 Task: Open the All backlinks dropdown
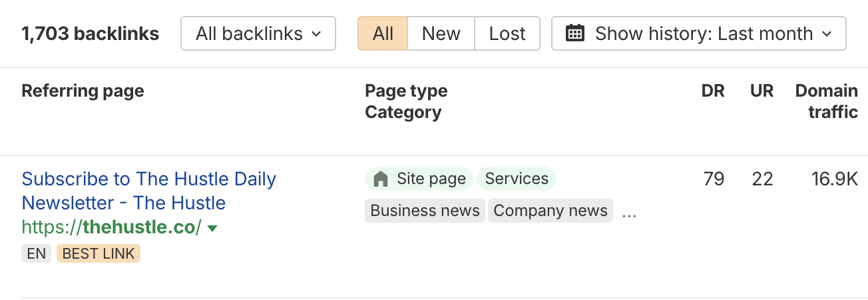(x=258, y=33)
